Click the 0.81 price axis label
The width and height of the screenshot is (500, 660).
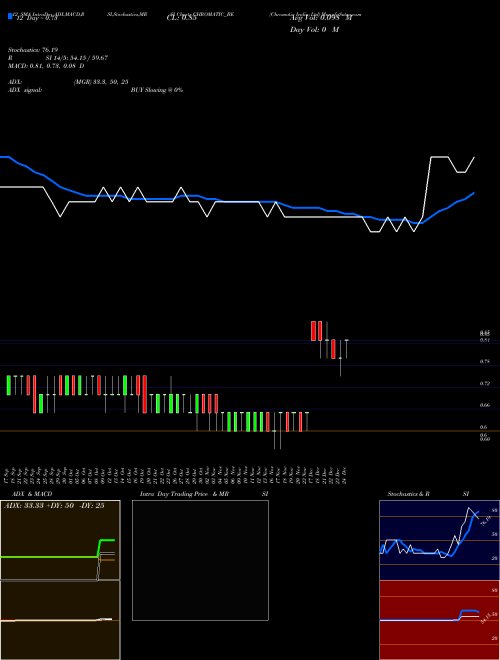click(x=484, y=340)
